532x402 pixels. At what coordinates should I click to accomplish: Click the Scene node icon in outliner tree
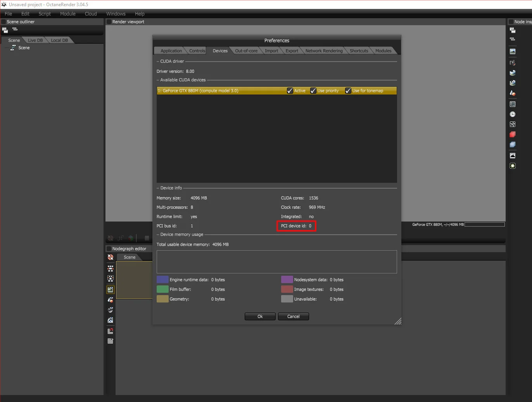13,48
